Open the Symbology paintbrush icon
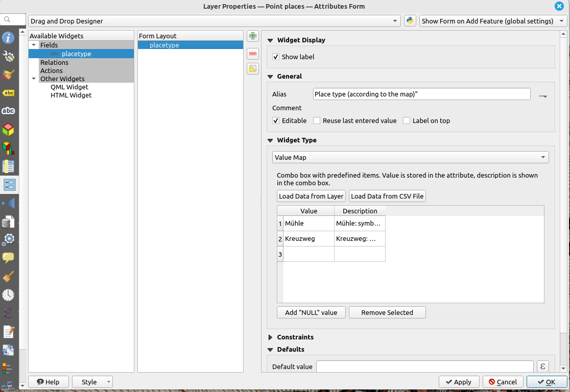The width and height of the screenshot is (570, 392). (x=8, y=75)
